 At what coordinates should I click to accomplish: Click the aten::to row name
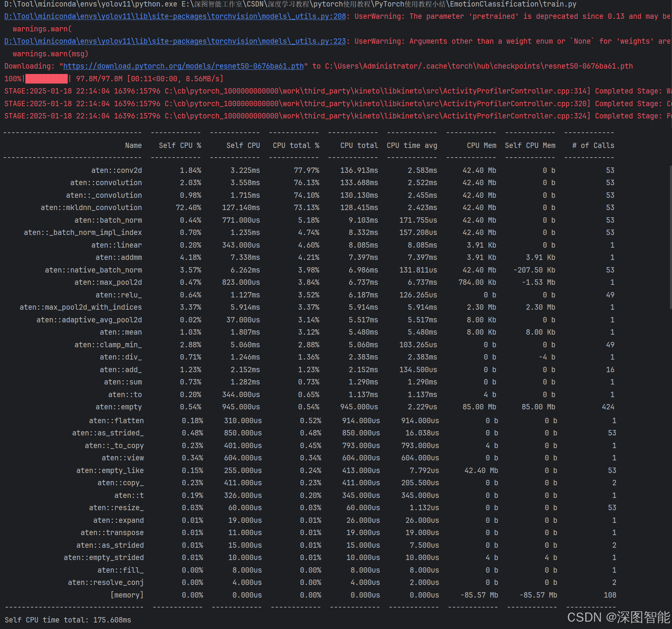coord(125,395)
